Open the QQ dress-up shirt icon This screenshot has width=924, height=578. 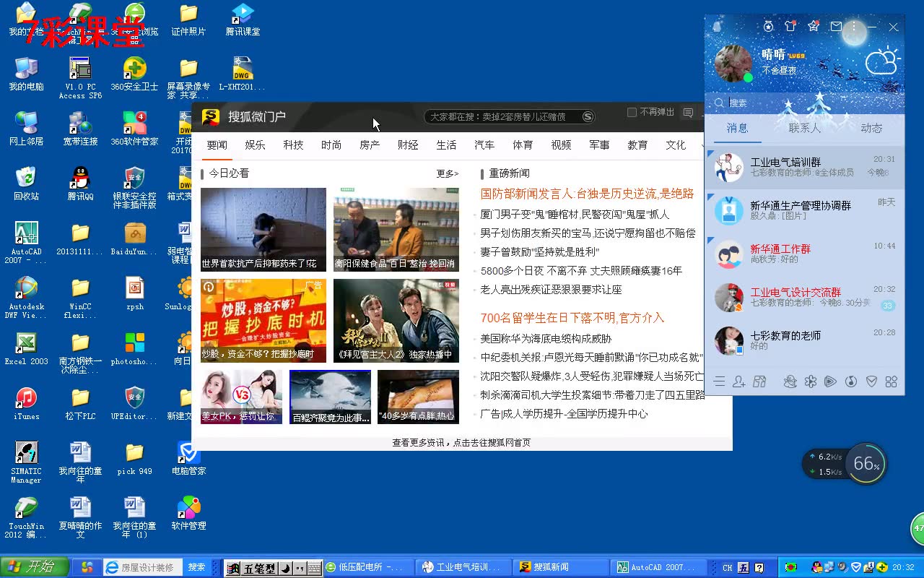(x=790, y=26)
